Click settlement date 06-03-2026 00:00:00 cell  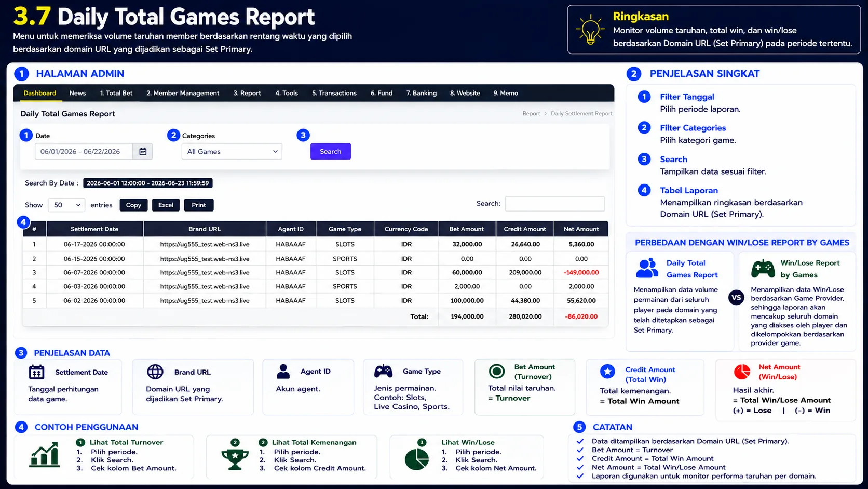pos(94,286)
